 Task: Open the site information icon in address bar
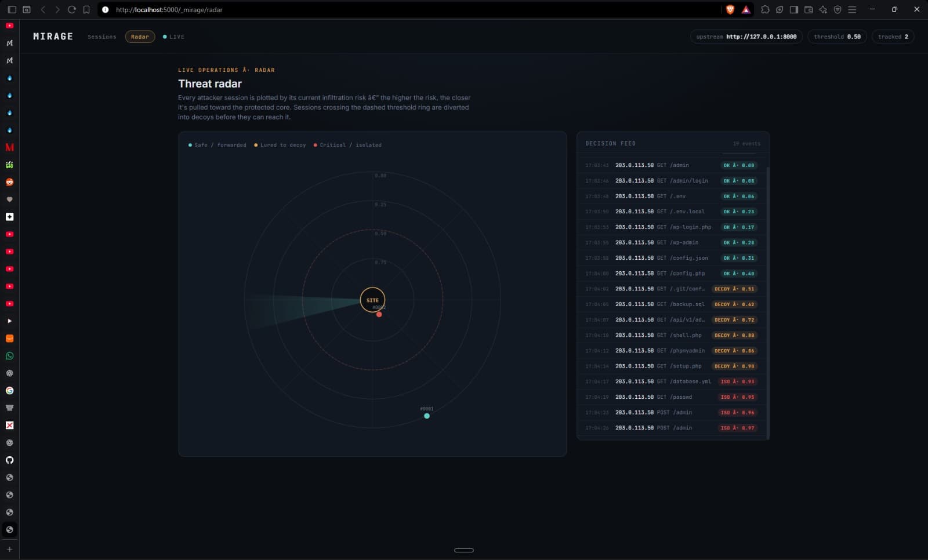tap(106, 9)
